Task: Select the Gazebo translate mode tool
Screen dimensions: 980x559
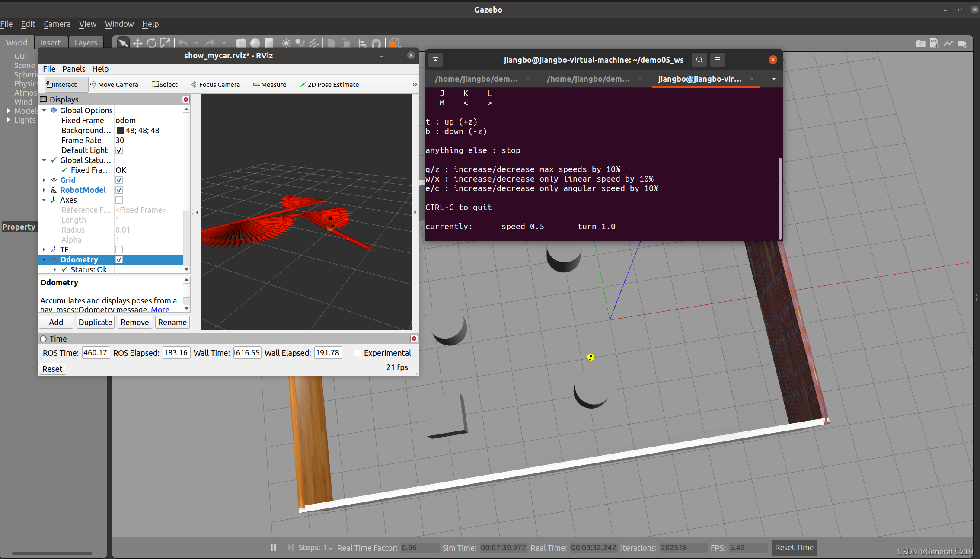Action: click(137, 43)
